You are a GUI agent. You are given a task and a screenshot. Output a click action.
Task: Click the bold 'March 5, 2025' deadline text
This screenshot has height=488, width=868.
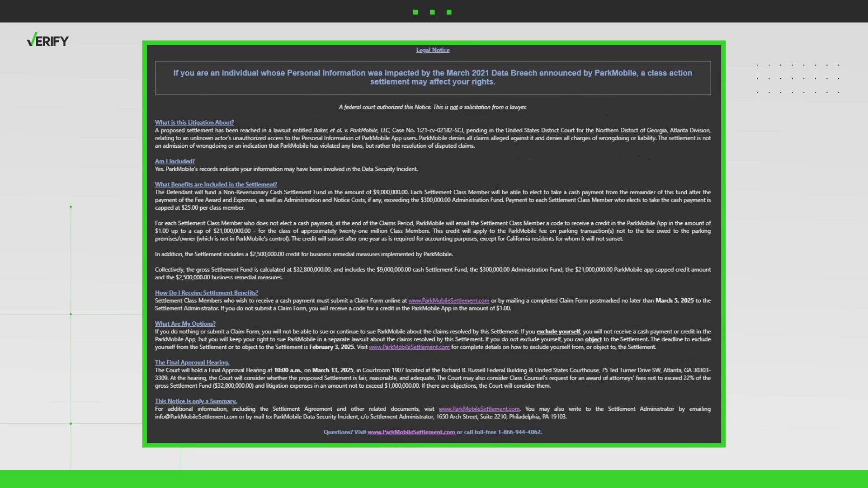675,300
